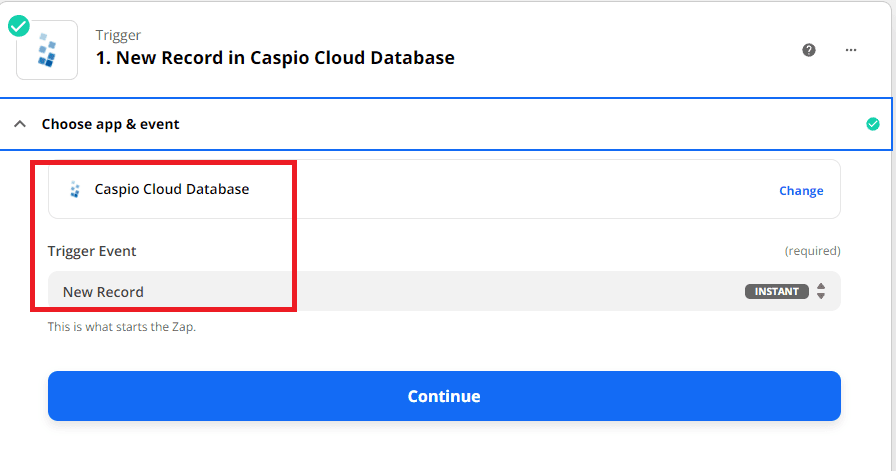The width and height of the screenshot is (896, 471).
Task: Click the Change link
Action: 801,191
